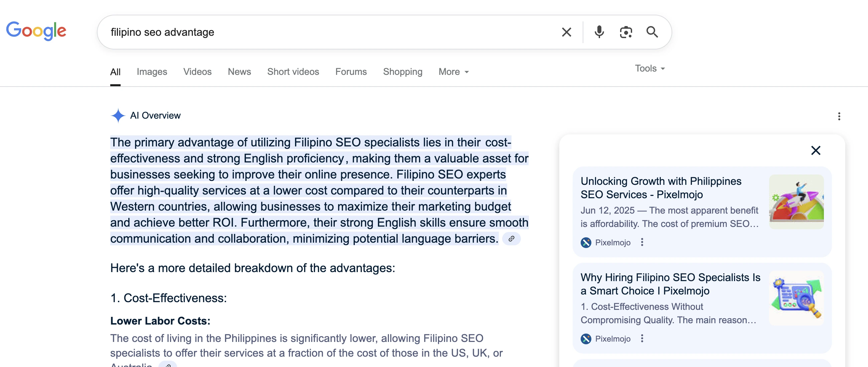The width and height of the screenshot is (868, 367).
Task: Click the highlighted AI Overview summary paragraph
Action: coord(319,191)
